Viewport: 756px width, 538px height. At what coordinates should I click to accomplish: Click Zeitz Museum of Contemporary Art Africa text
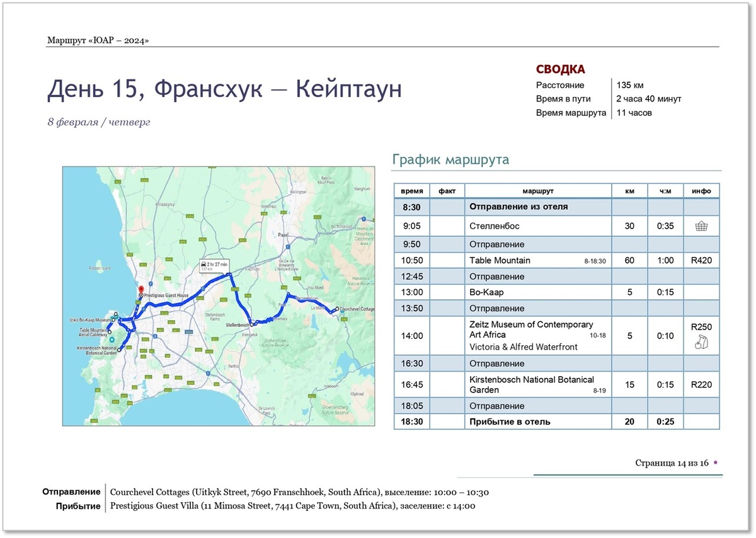(531, 329)
